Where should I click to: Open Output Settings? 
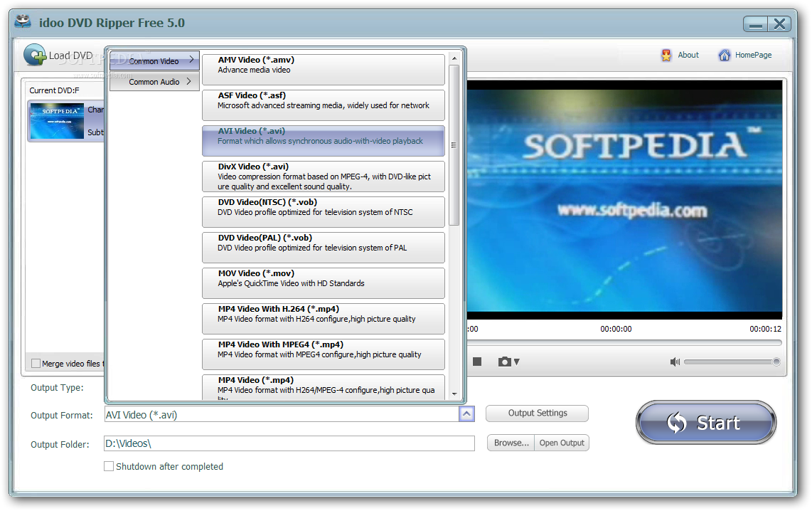[x=537, y=413]
